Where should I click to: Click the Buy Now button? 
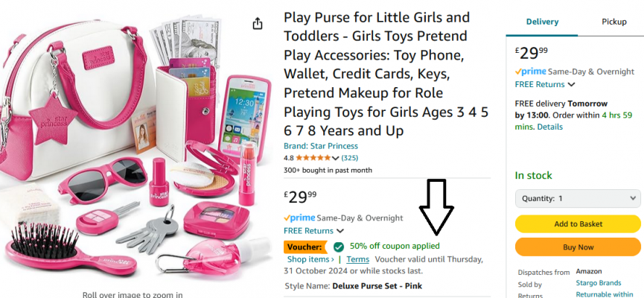578,247
